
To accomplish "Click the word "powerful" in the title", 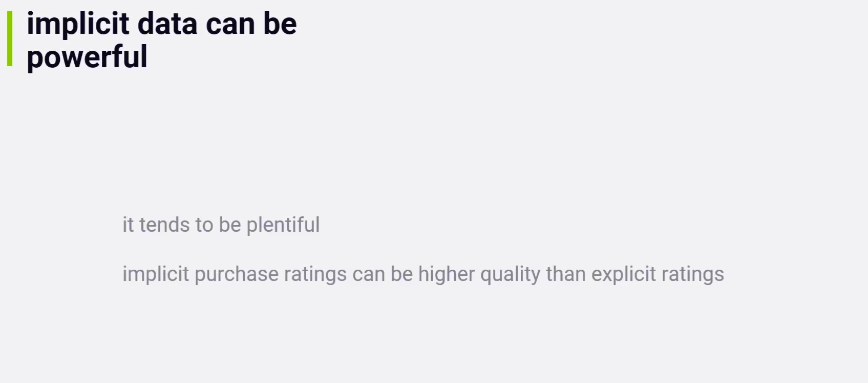I will (87, 56).
